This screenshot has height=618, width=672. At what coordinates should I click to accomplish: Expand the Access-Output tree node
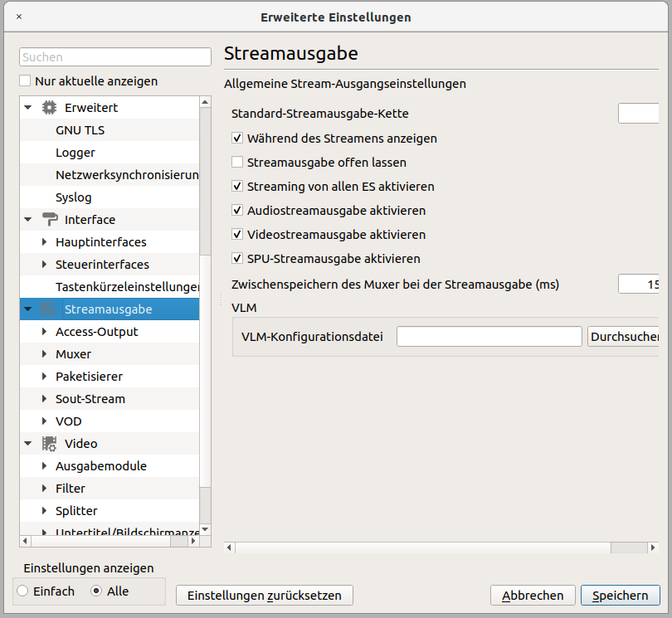point(45,332)
